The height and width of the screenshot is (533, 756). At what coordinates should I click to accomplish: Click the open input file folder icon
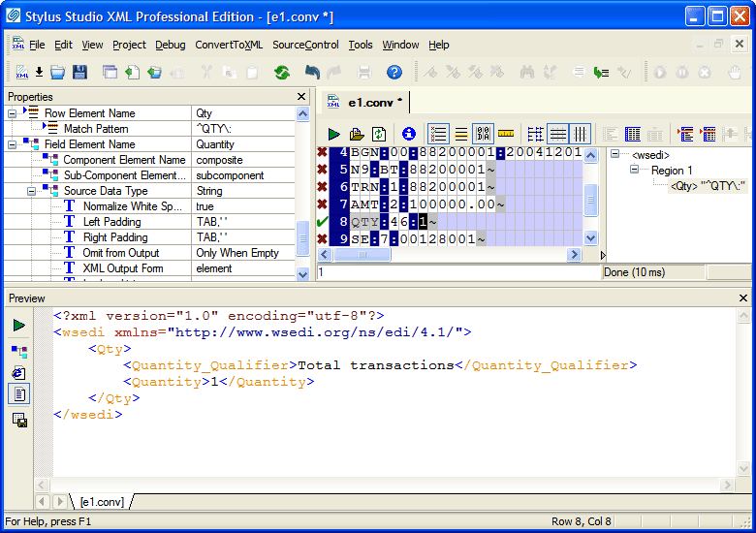coord(357,134)
